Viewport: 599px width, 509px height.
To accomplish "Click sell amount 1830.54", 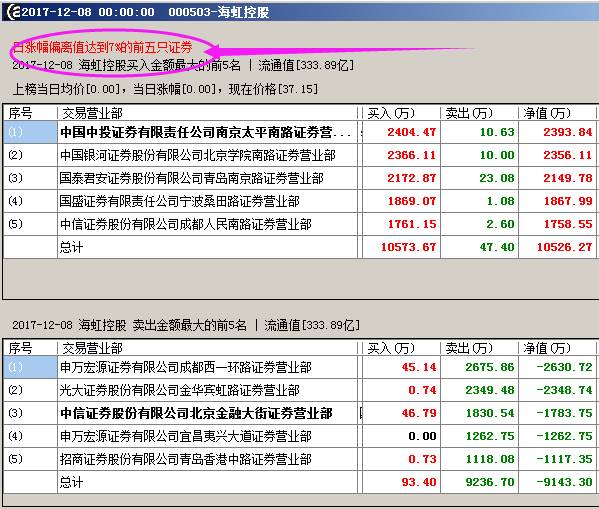I will pyautogui.click(x=490, y=413).
